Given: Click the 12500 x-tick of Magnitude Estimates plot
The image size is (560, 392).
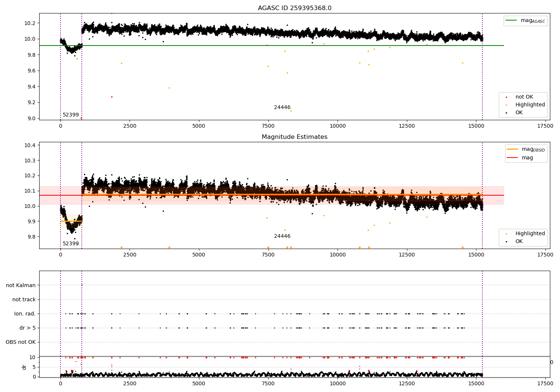Looking at the screenshot, I should click(407, 255).
